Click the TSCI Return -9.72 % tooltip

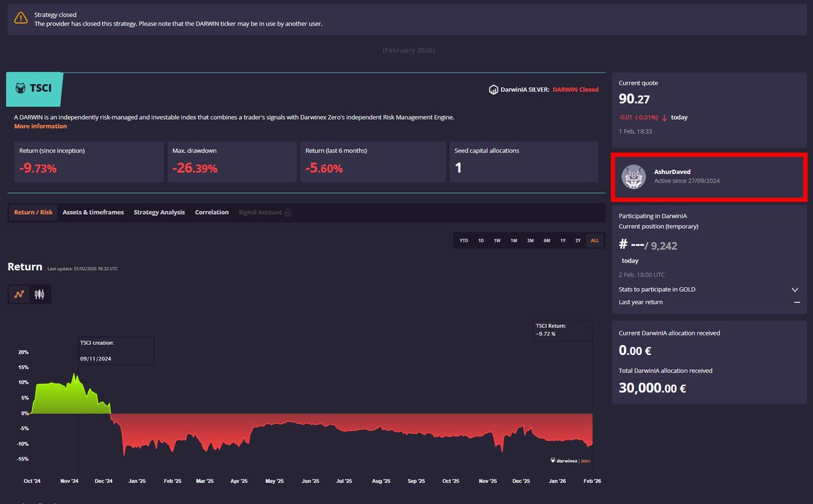(562, 329)
